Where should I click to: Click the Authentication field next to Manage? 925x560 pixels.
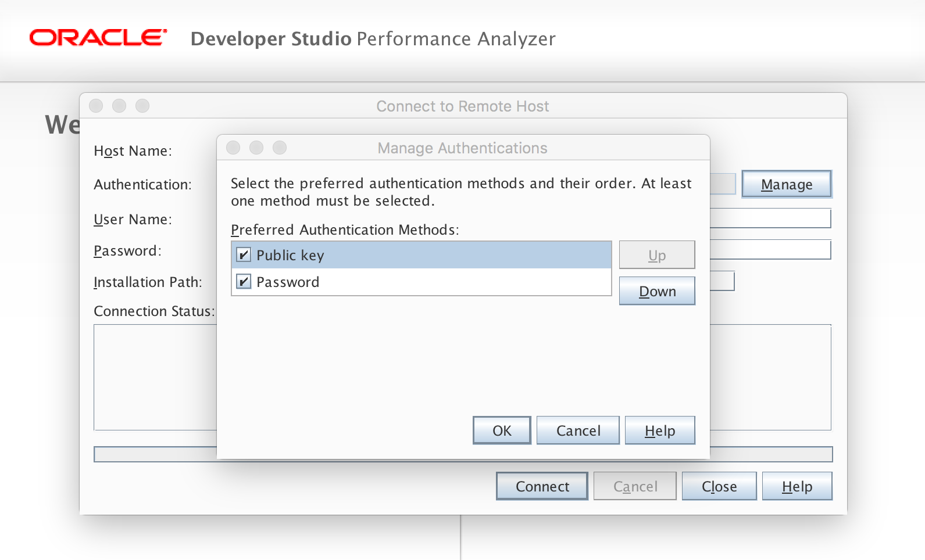tap(723, 184)
